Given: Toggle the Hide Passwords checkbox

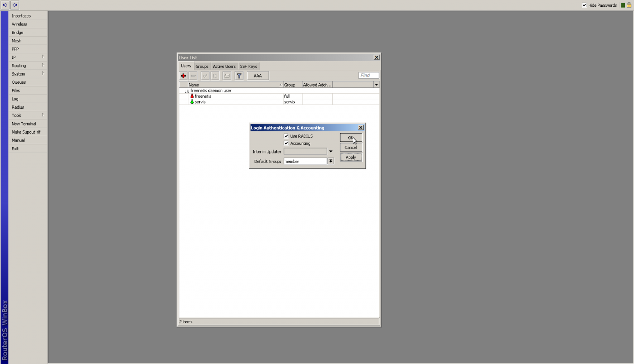Looking at the screenshot, I should 584,5.
